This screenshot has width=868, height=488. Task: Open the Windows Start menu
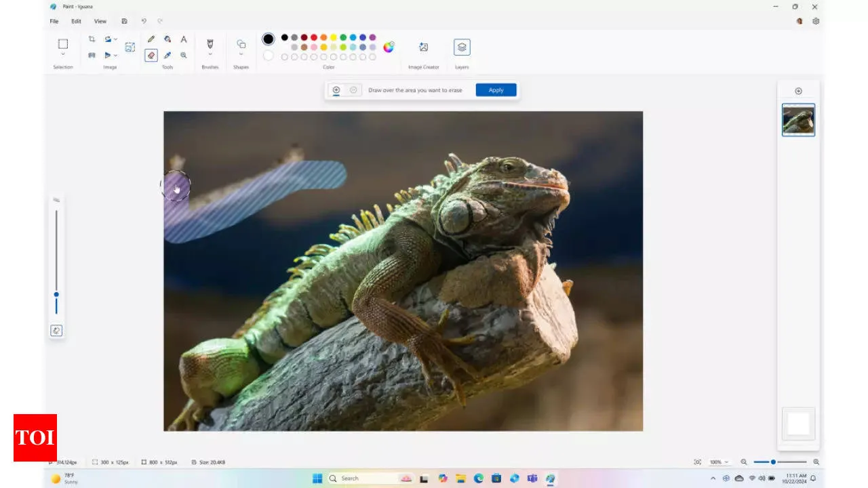(x=317, y=479)
